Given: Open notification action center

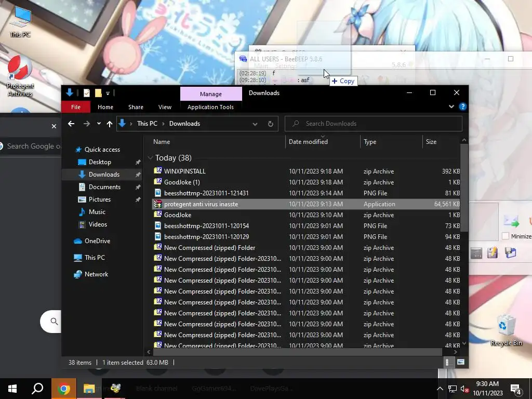Looking at the screenshot, I should tap(516, 389).
